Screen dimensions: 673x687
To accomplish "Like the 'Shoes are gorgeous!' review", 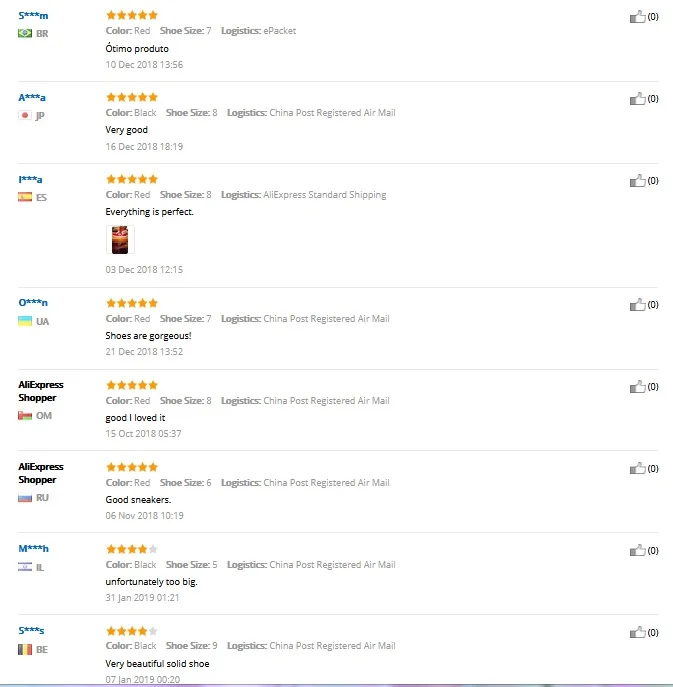I will [x=637, y=305].
